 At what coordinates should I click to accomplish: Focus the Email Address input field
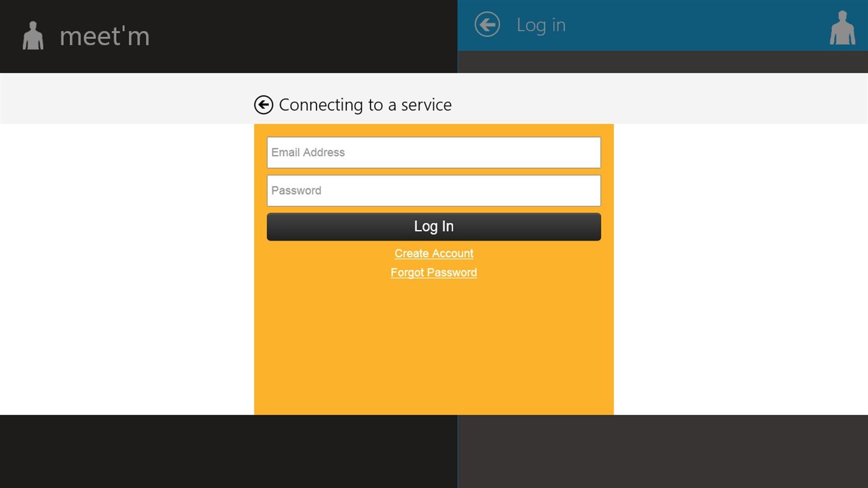click(x=434, y=153)
